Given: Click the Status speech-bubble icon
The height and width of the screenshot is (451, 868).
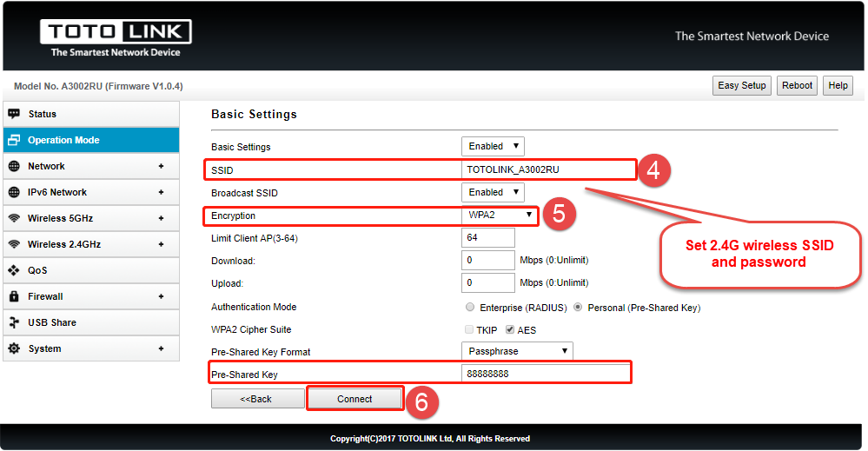Looking at the screenshot, I should coord(15,114).
